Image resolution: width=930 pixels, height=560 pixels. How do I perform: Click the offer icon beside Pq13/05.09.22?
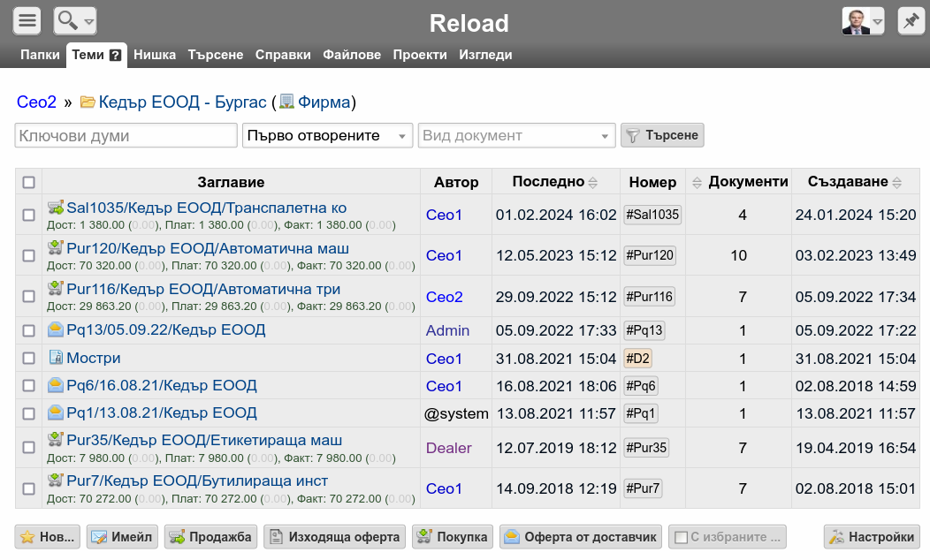[55, 329]
